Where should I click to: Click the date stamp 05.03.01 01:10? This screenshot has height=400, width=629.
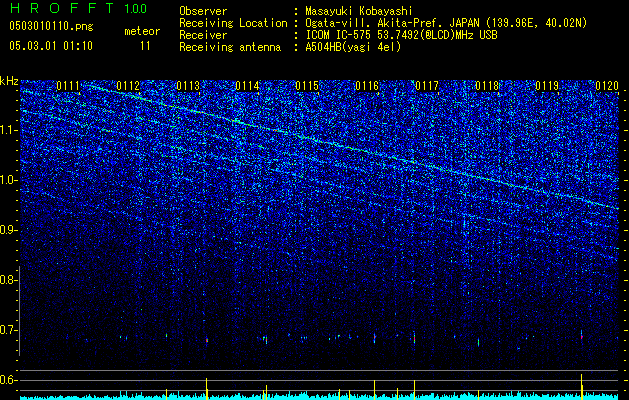point(51,46)
